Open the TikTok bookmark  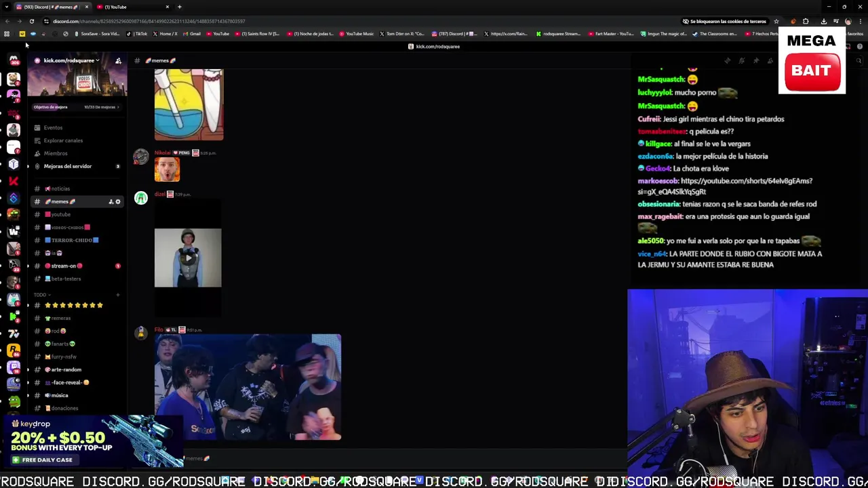(x=138, y=34)
